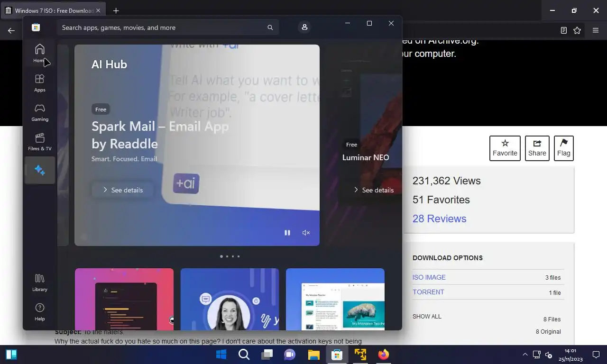Viewport: 607px width, 364px height.
Task: Open 28 Reviews link in browser
Action: pos(439,218)
